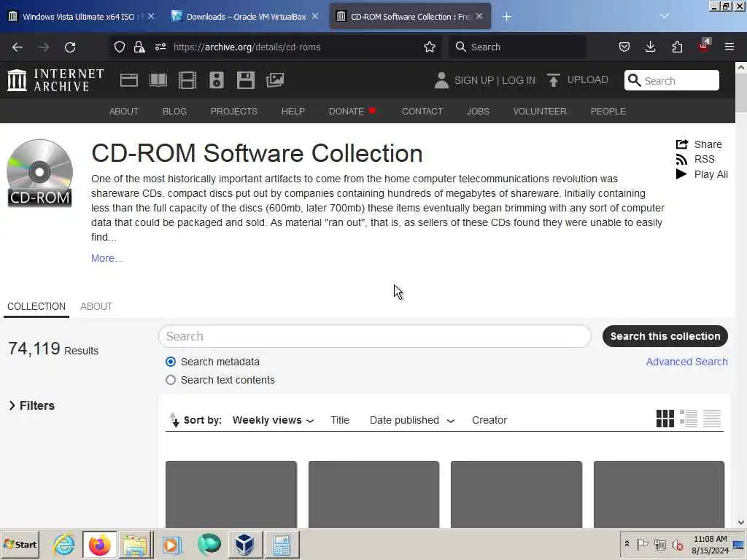Open VirtualBox from the taskbar
This screenshot has width=747, height=560.
[x=245, y=544]
